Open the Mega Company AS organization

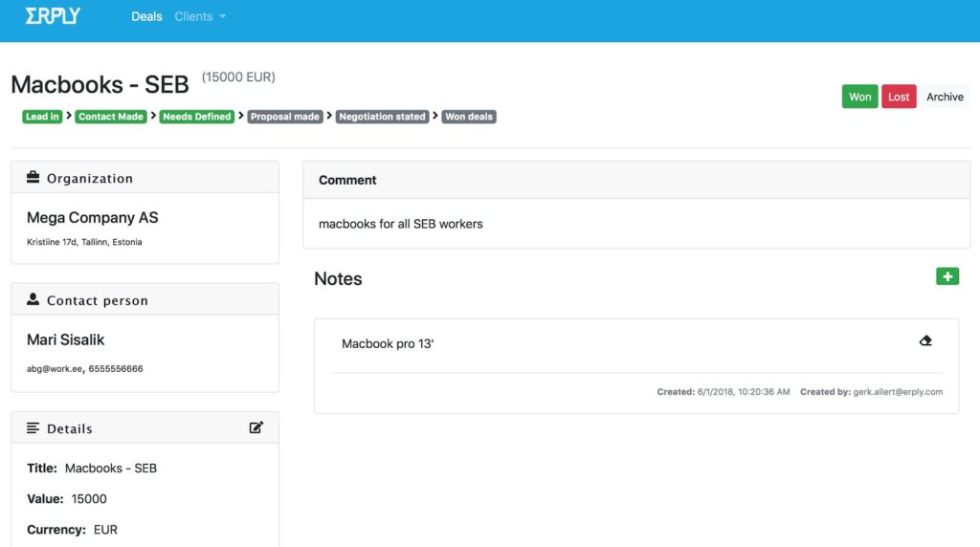(93, 217)
